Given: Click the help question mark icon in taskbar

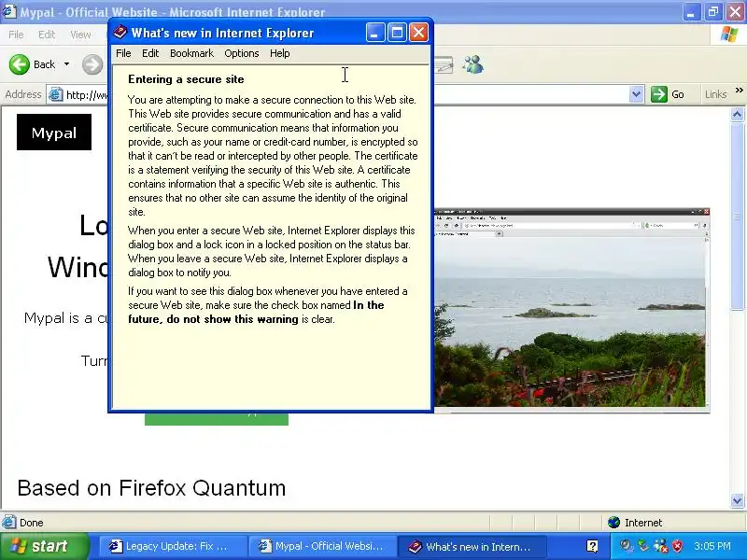Looking at the screenshot, I should click(x=592, y=546).
